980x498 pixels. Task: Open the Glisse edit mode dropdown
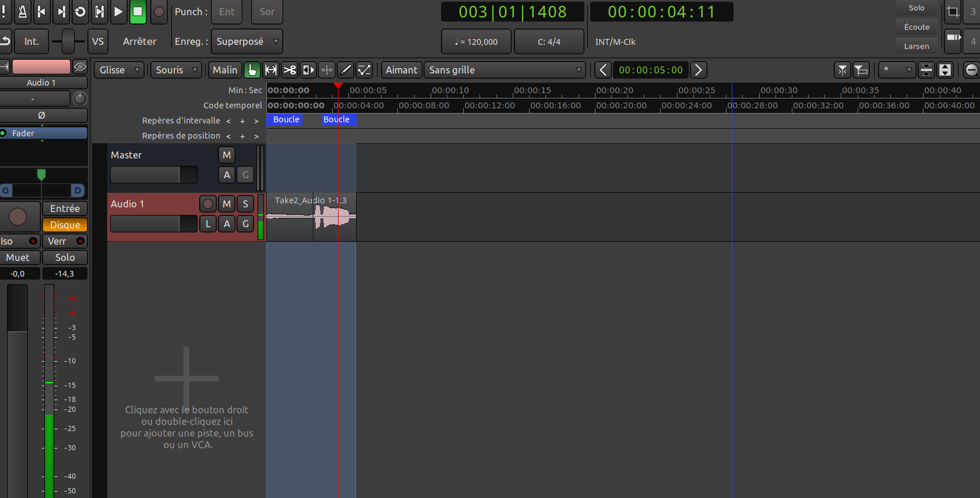(x=119, y=70)
